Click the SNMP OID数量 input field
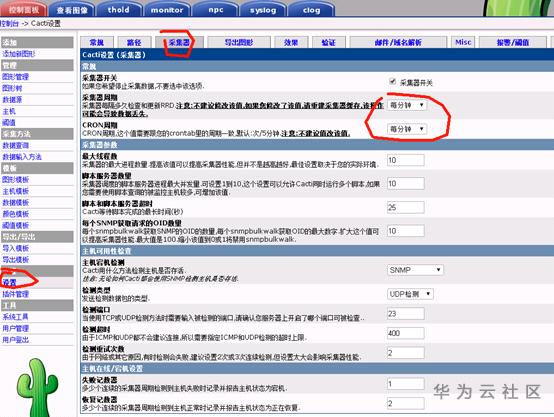This screenshot has width=554, height=417. pos(406,231)
